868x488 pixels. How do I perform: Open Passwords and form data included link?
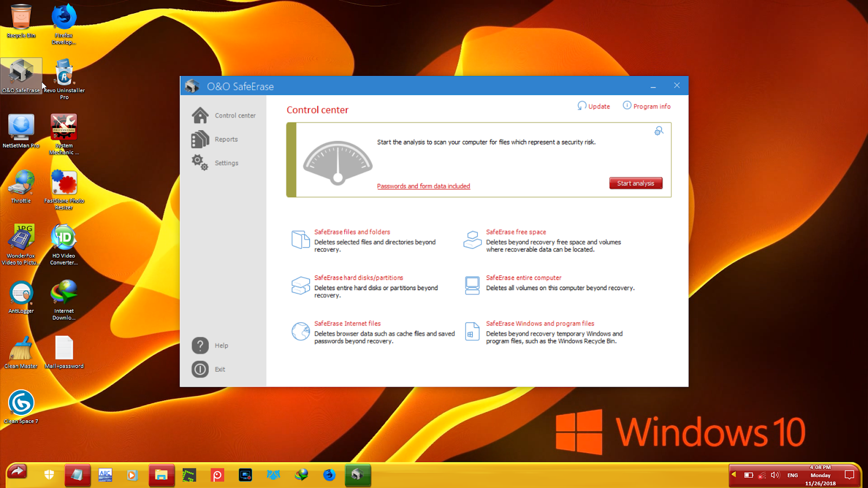coord(424,186)
